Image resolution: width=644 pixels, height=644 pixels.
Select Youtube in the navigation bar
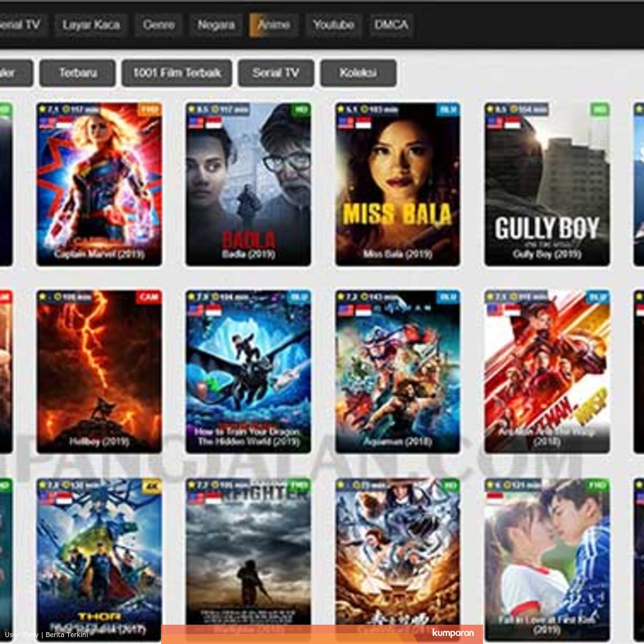[x=333, y=25]
